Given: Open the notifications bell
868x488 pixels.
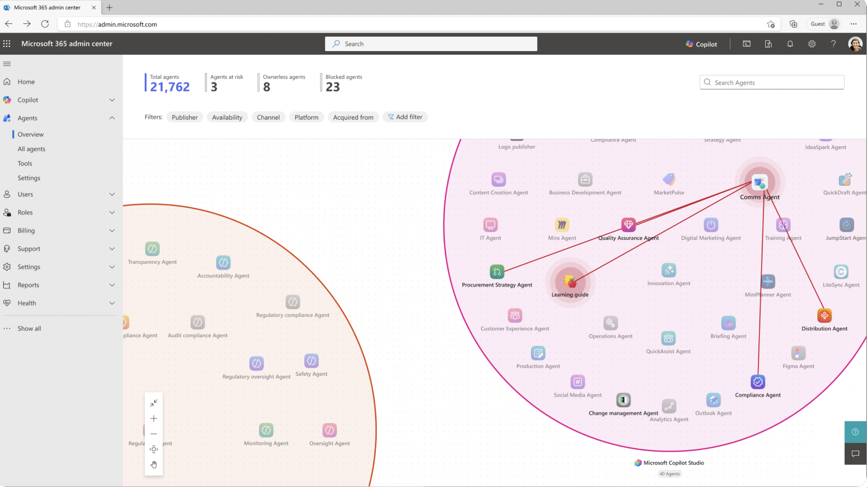Looking at the screenshot, I should (790, 44).
